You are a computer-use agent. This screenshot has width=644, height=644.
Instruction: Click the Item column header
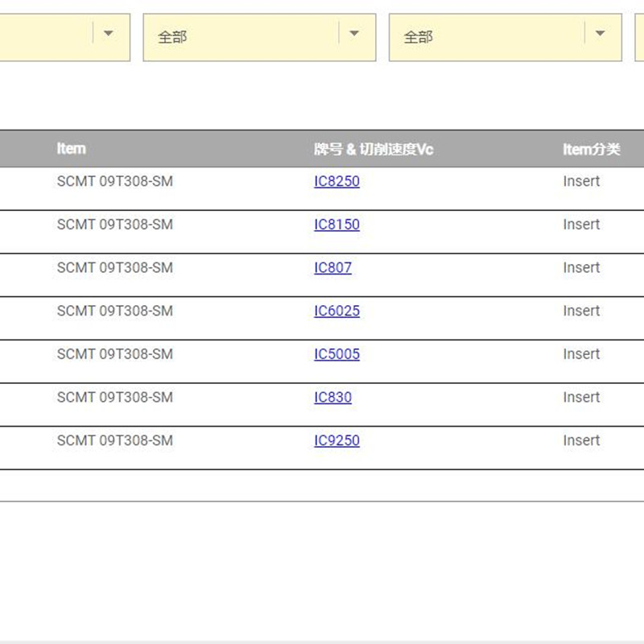[71, 149]
